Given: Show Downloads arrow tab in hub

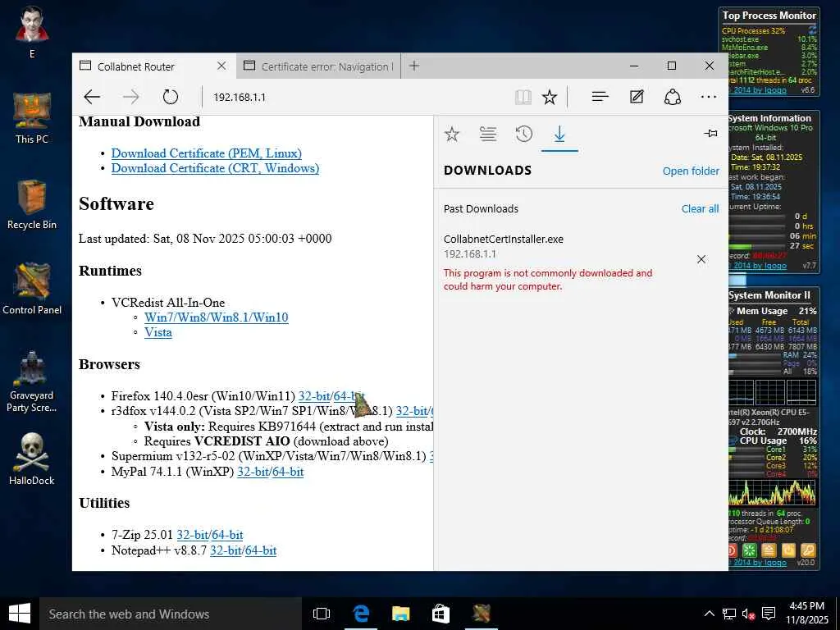Looking at the screenshot, I should (559, 134).
